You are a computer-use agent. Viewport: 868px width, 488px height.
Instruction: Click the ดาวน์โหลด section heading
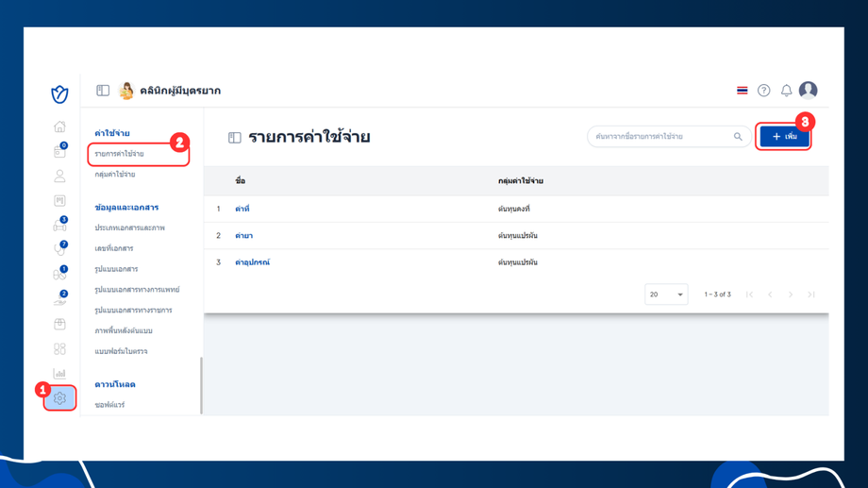click(115, 384)
